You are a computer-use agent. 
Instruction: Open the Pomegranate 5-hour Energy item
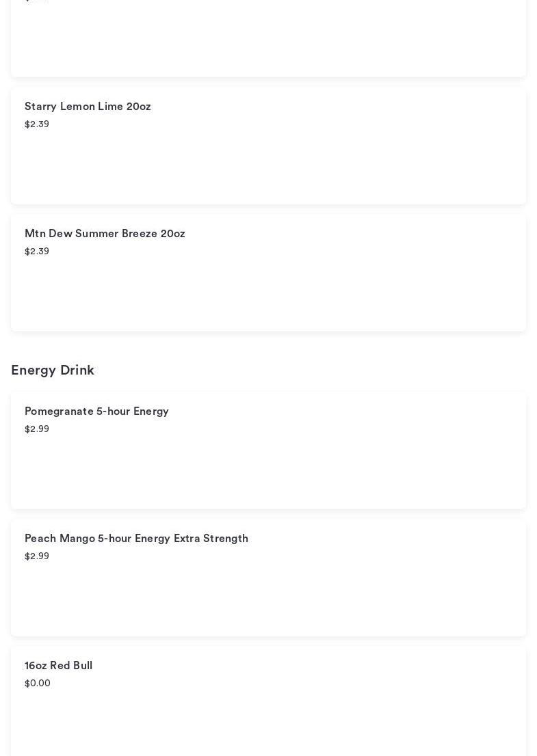coord(96,411)
